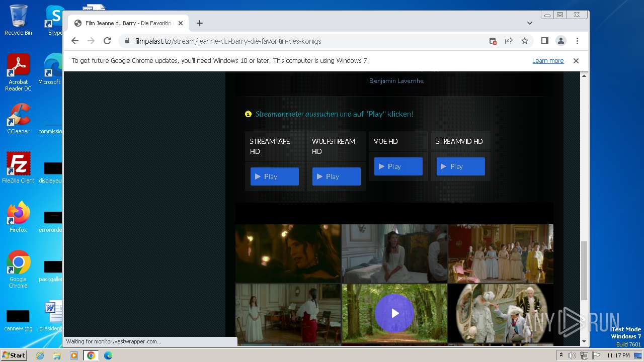644x362 pixels.
Task: Click the scrollbar up arrow
Action: click(x=584, y=76)
